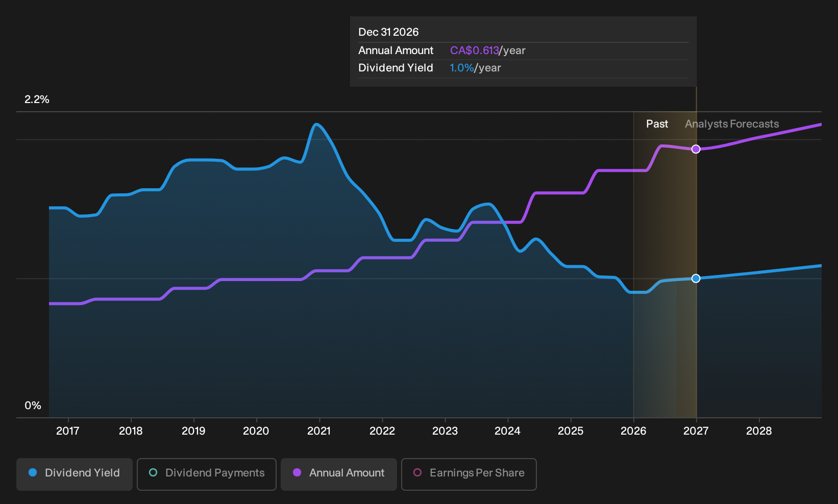The height and width of the screenshot is (504, 838).
Task: Click the 2024 x-axis year label
Action: [507, 431]
